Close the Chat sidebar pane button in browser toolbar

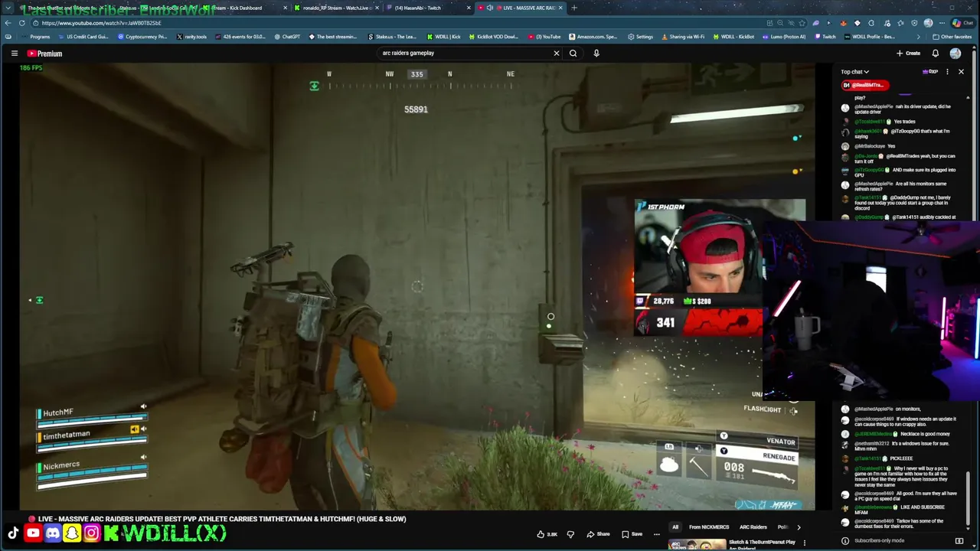964,23
